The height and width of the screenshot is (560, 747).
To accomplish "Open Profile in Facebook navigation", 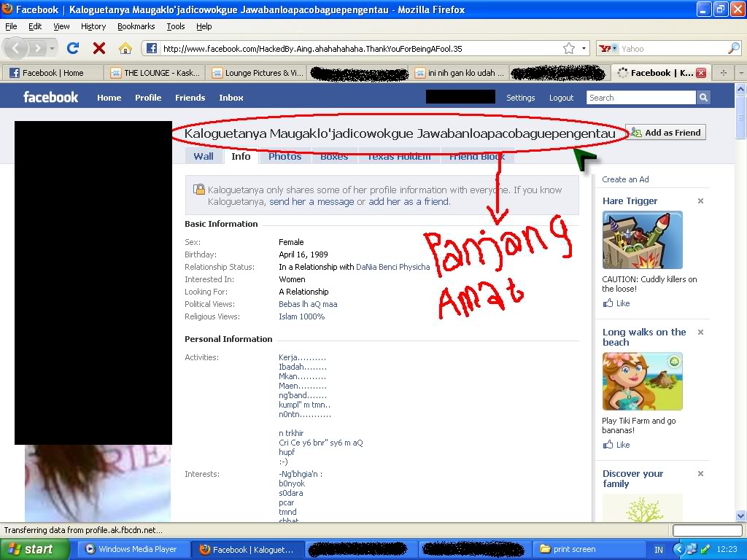I will pos(148,98).
